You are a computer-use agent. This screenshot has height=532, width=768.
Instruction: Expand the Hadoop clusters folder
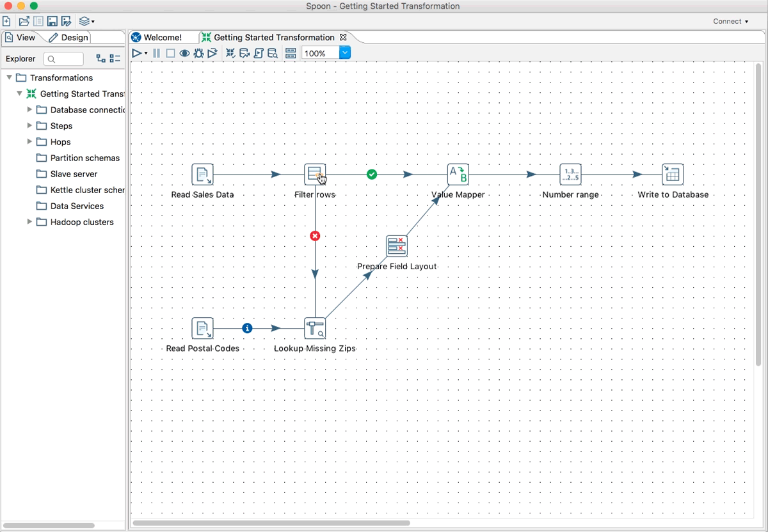point(29,222)
